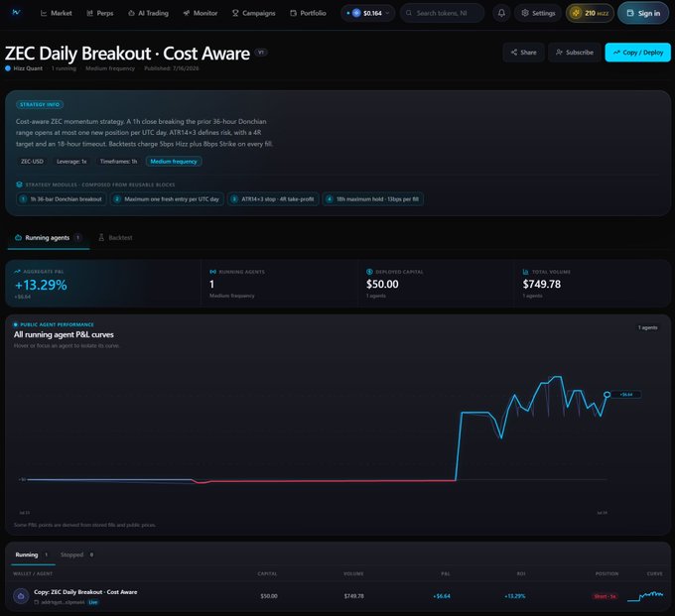Viewport: 675px width, 616px height.
Task: Click the Total Volume bar-chart icon
Action: coord(525,272)
